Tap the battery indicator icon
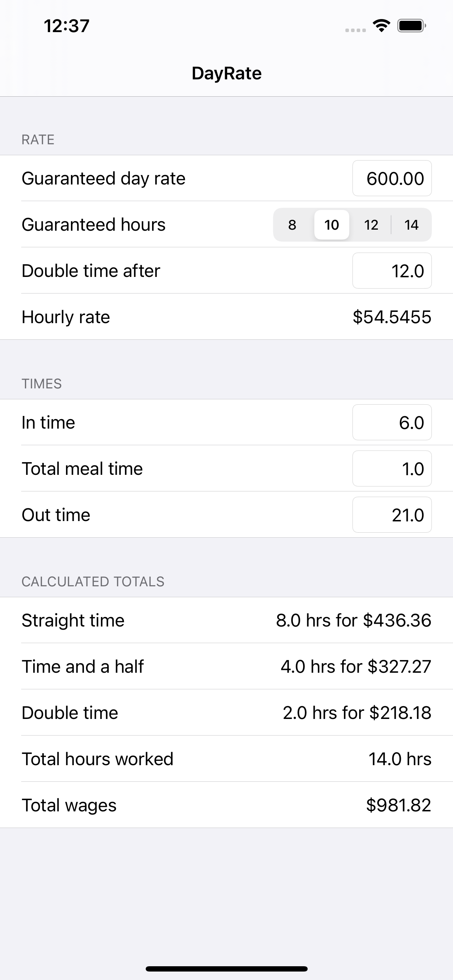 411,26
